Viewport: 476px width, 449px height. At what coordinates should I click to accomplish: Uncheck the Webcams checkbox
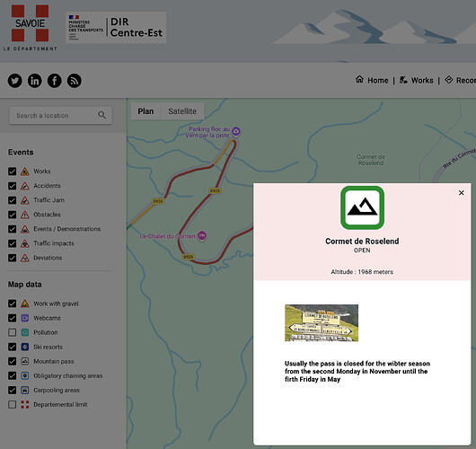(x=13, y=318)
